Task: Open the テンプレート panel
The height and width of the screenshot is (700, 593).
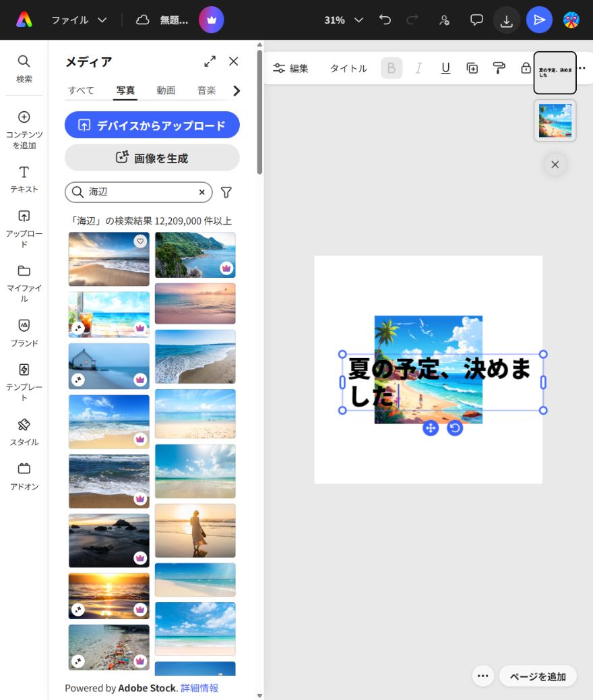Action: tap(24, 382)
